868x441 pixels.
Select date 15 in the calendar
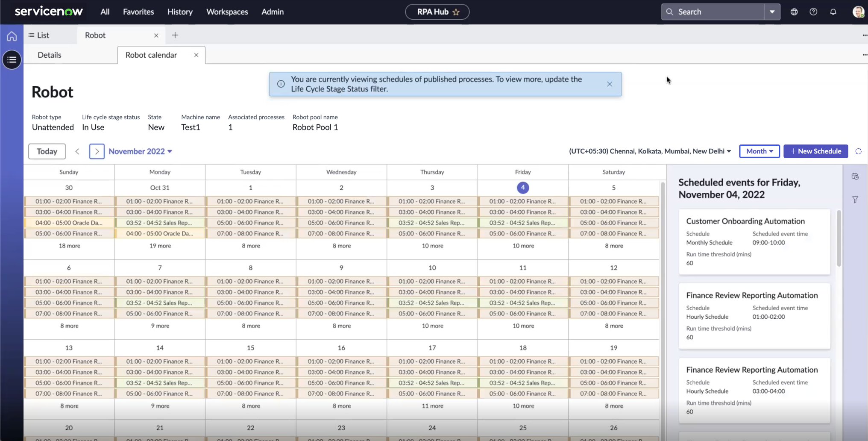tap(251, 348)
